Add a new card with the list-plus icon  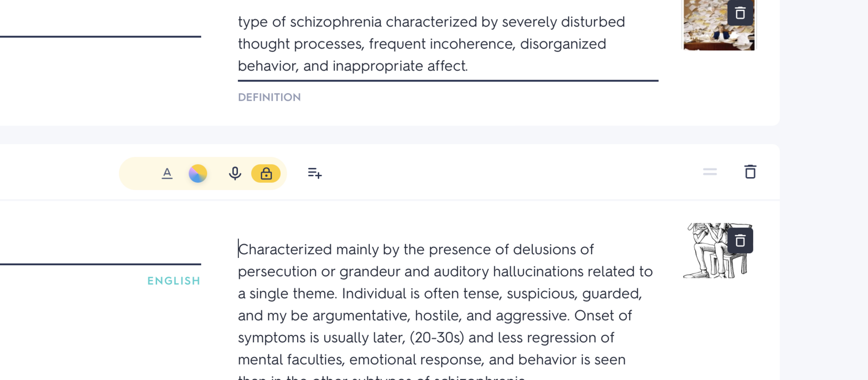(314, 173)
